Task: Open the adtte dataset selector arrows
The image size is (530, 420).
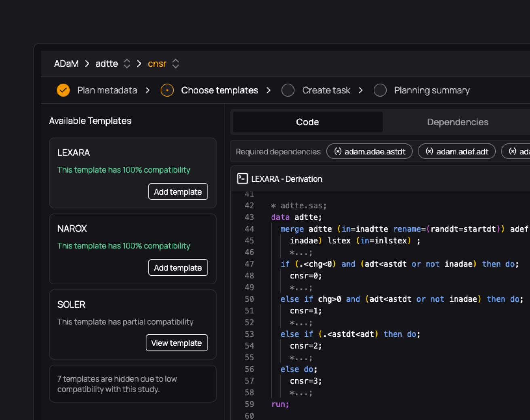Action: point(127,64)
